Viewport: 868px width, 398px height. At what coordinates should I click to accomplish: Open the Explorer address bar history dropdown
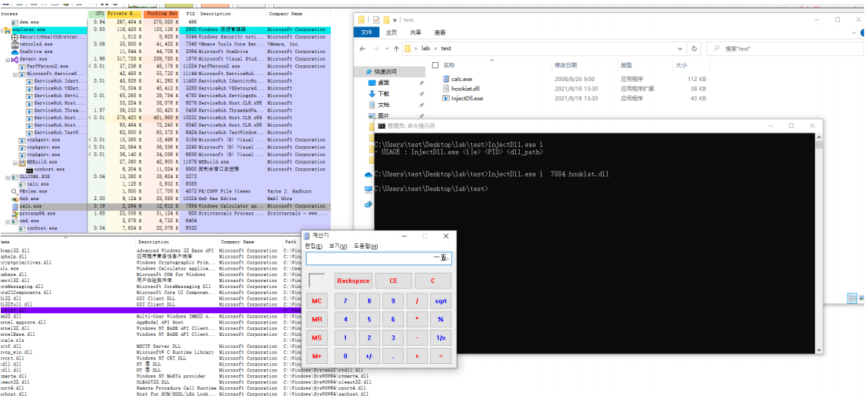681,49
